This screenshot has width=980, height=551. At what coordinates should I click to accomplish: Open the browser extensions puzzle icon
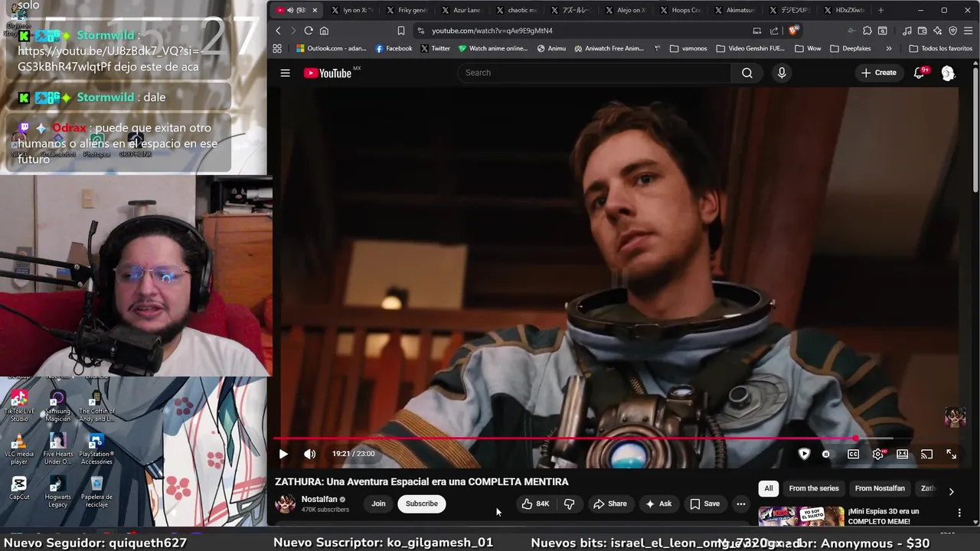(x=867, y=31)
